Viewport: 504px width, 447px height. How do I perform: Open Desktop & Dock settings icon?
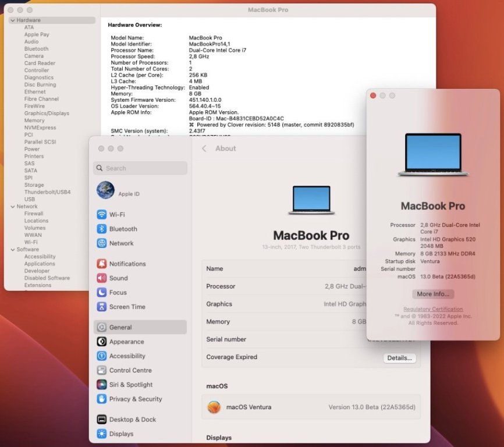[x=102, y=420]
